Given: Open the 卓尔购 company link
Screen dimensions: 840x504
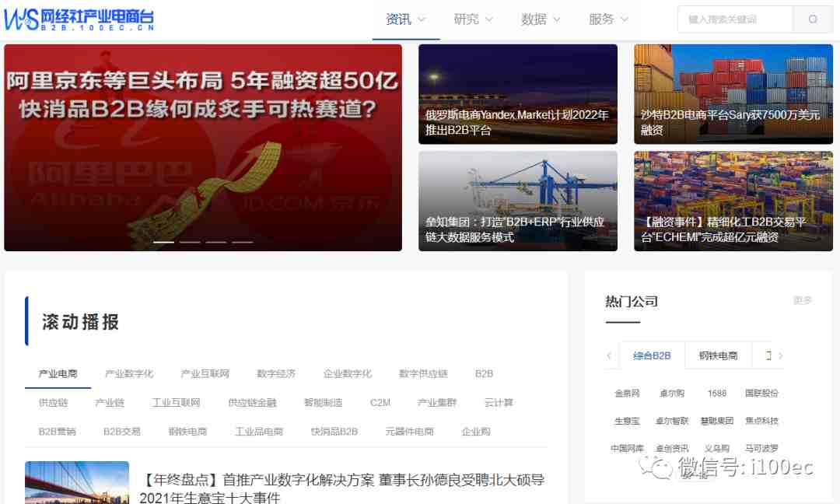Looking at the screenshot, I should pyautogui.click(x=672, y=393).
